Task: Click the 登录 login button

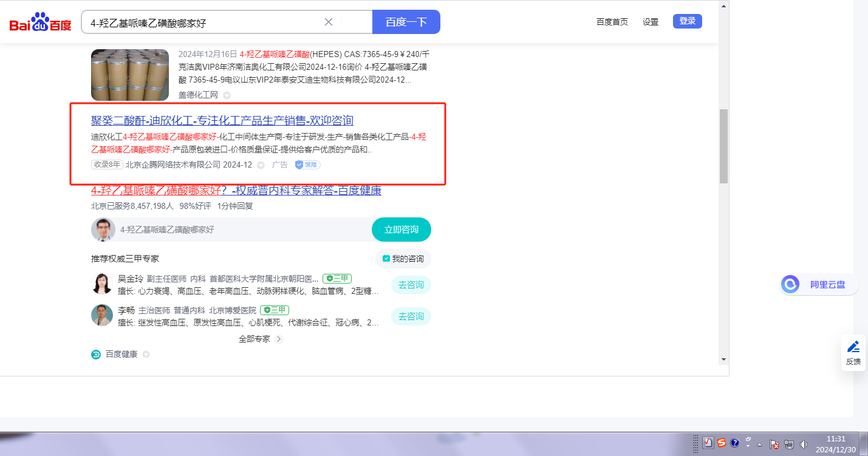Action: coord(687,21)
